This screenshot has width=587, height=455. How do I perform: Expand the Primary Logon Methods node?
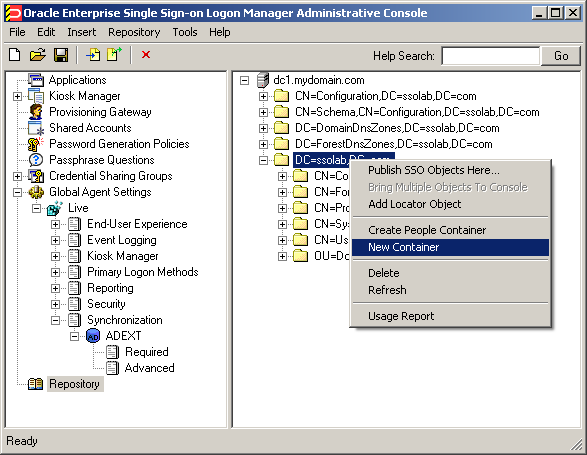pos(55,272)
